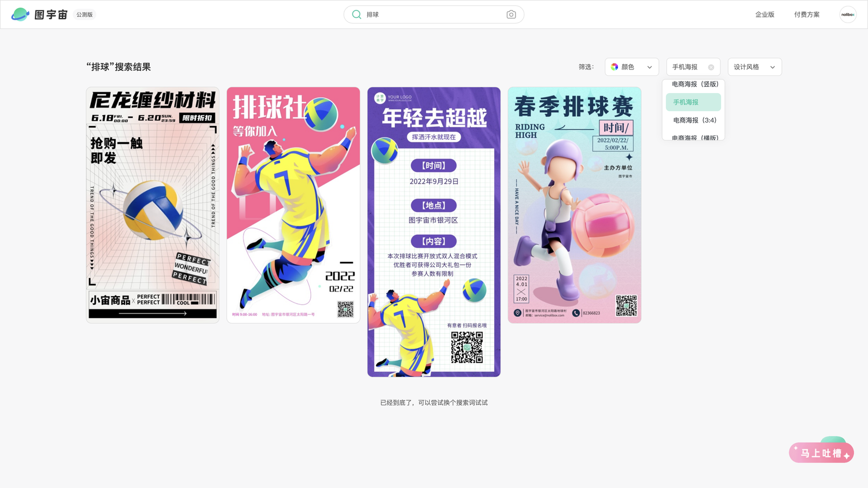
Task: Open the nolibox user avatar
Action: (x=848, y=14)
